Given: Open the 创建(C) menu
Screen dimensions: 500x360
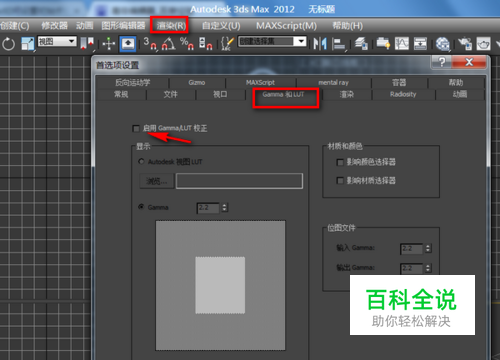Looking at the screenshot, I should (15, 26).
